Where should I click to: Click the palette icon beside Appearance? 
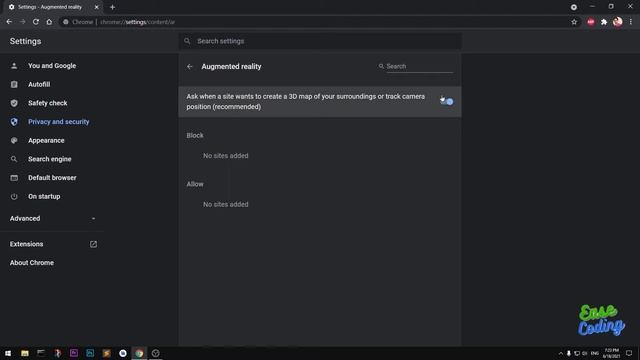click(14, 140)
